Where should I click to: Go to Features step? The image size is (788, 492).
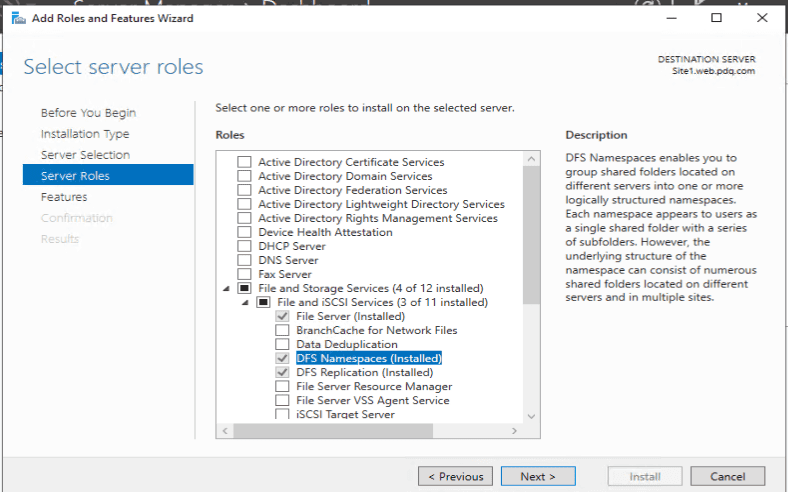click(64, 196)
